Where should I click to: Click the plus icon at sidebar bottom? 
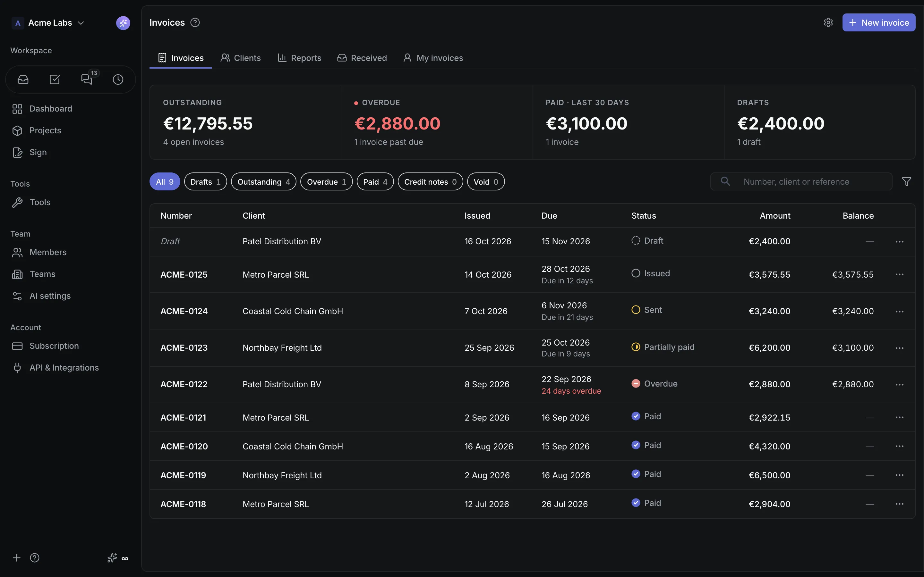(16, 558)
